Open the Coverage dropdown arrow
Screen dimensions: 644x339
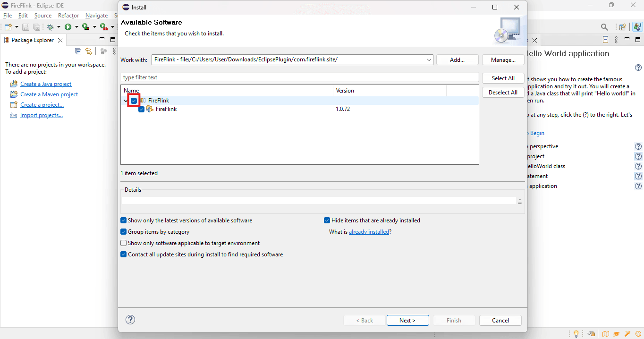(94, 27)
